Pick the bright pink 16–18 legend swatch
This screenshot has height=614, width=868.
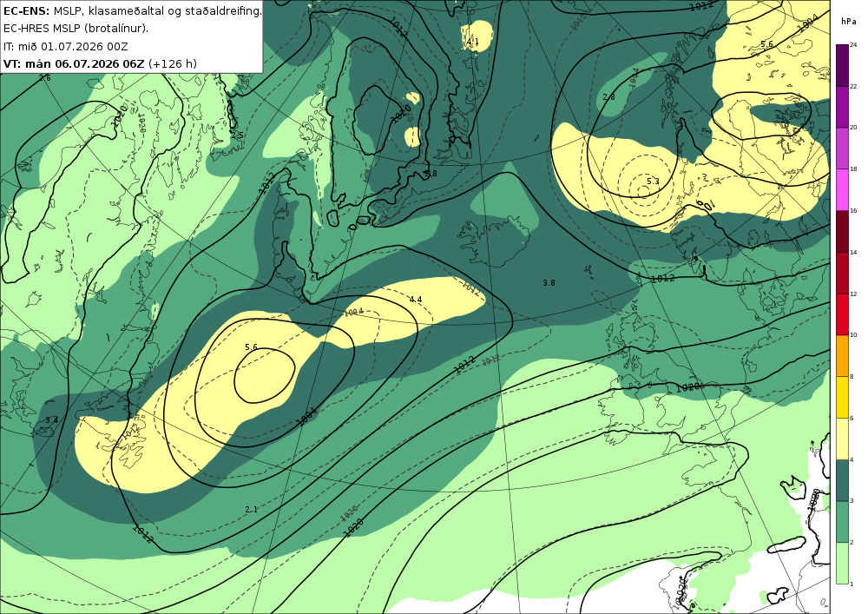(x=842, y=189)
